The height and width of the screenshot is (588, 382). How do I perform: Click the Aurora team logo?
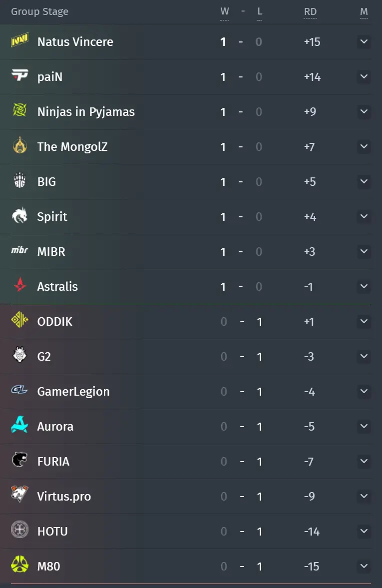20,425
